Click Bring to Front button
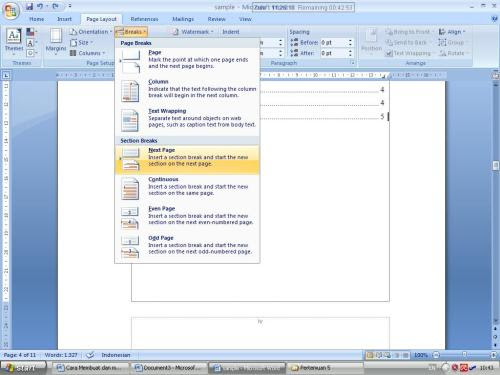This screenshot has width=500, height=375. 410,32
